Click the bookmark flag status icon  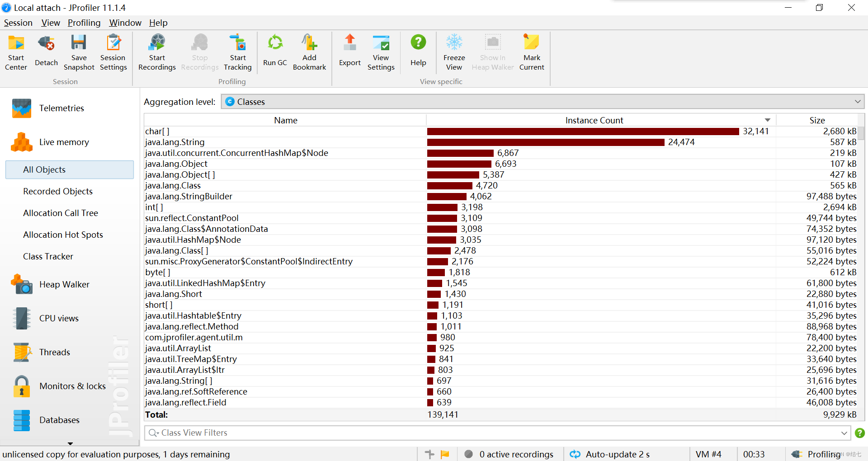click(x=445, y=454)
